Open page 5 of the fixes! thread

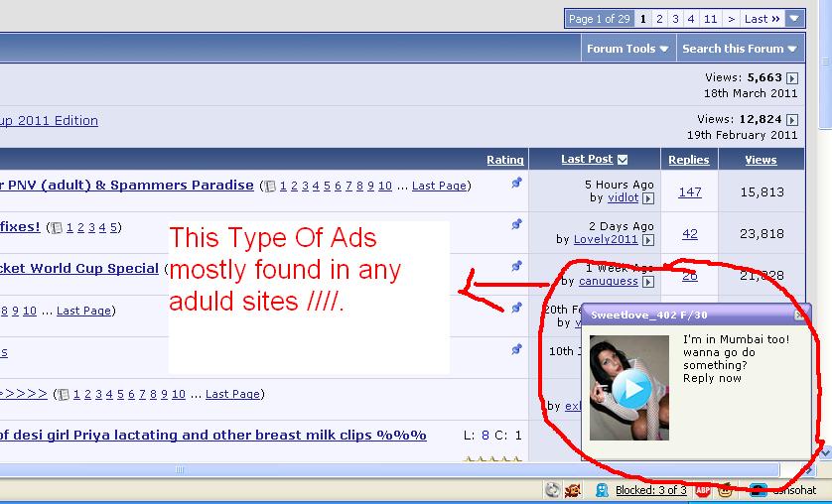point(113,228)
